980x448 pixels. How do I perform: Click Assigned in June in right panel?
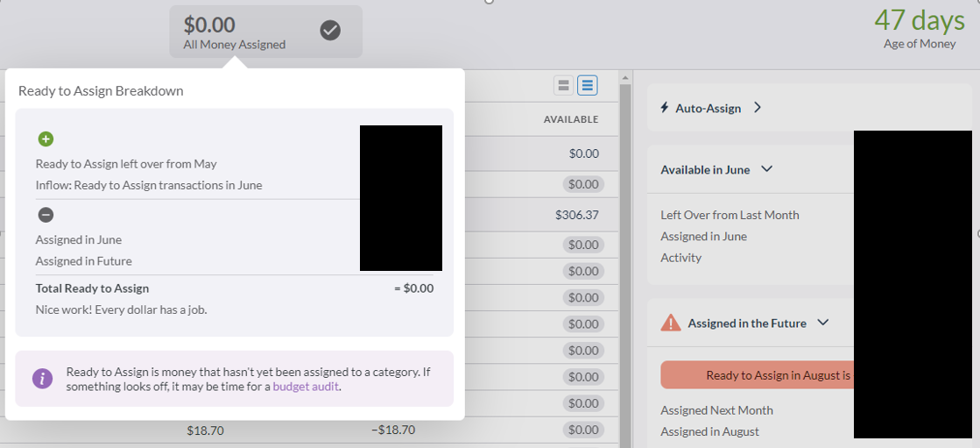(704, 237)
